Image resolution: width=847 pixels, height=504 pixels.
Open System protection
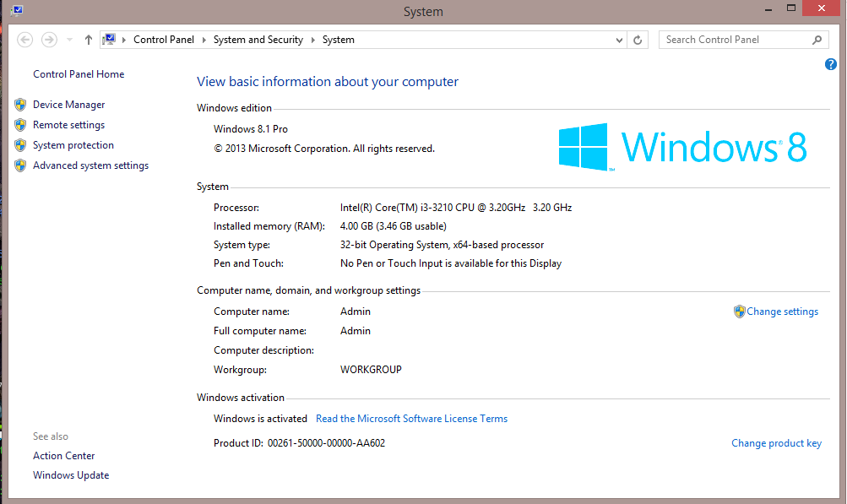73,145
